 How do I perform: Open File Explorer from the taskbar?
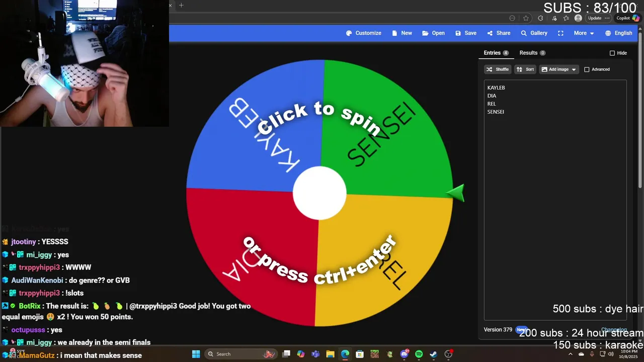coord(330,354)
